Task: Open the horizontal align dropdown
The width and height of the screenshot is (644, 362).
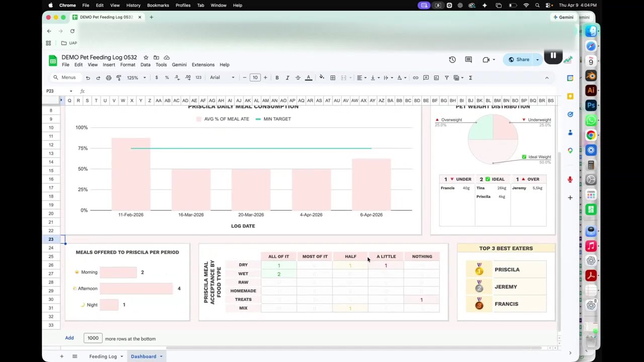Action: pyautogui.click(x=361, y=78)
